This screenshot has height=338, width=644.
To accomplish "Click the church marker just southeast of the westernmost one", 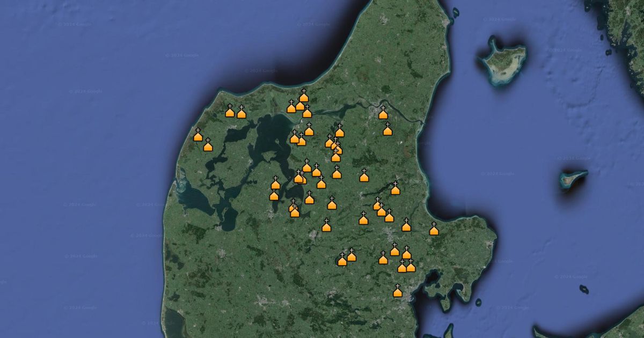I will tap(208, 145).
